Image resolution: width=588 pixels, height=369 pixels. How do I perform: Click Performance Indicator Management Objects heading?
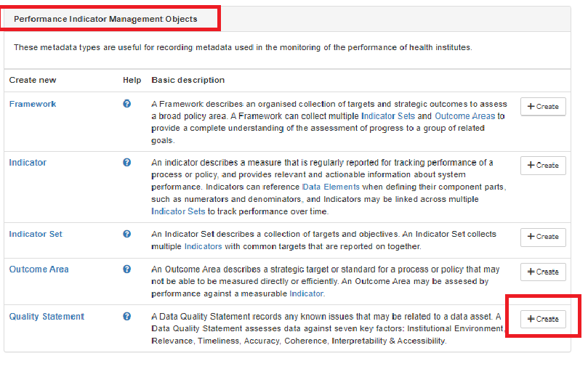(105, 17)
